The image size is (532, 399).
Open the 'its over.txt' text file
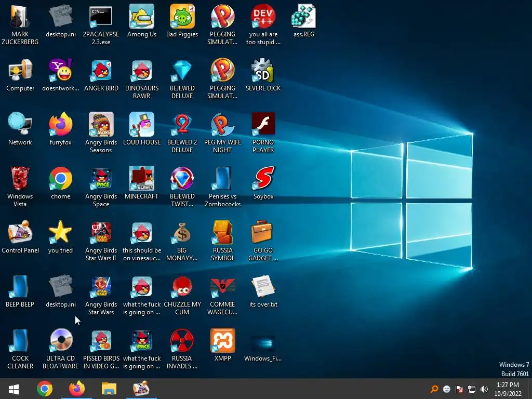point(263,291)
